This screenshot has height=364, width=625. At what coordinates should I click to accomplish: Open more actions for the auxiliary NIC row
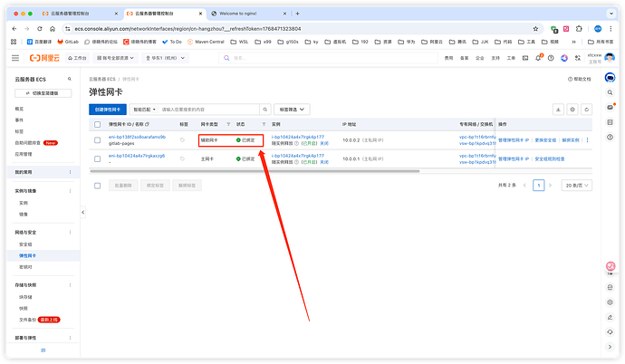point(587,139)
